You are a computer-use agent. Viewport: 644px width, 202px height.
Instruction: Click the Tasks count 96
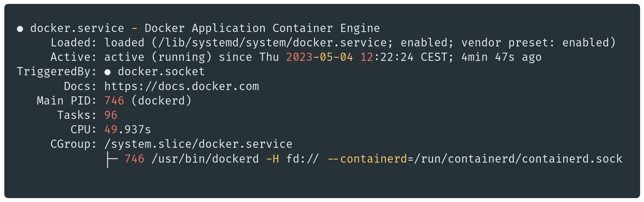click(111, 115)
